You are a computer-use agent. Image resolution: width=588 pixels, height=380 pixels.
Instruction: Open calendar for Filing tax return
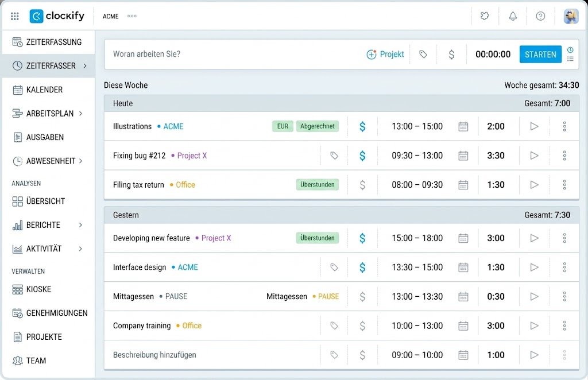pos(463,185)
